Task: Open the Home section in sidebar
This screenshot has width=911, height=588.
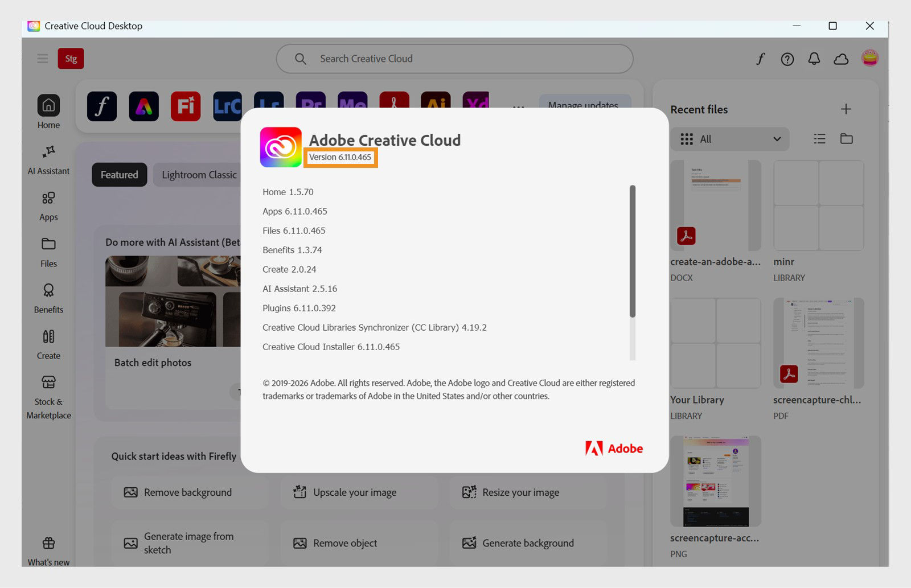Action: pos(48,112)
